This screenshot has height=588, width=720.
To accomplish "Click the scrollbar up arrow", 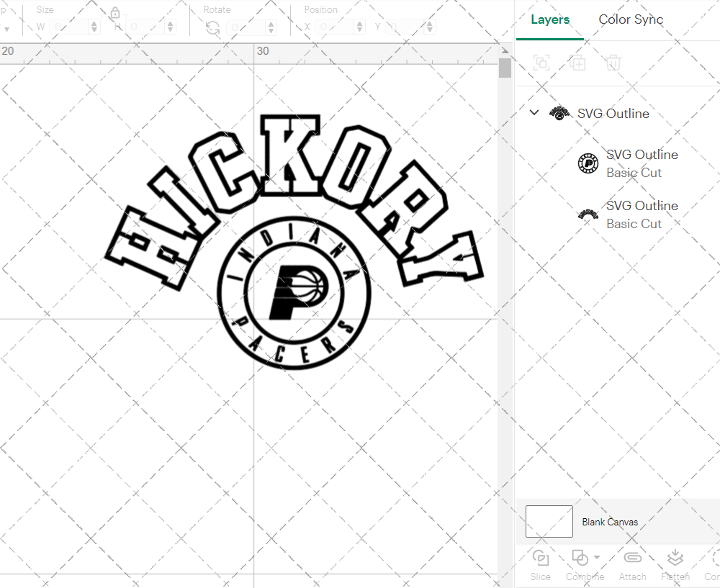I will coord(505,50).
